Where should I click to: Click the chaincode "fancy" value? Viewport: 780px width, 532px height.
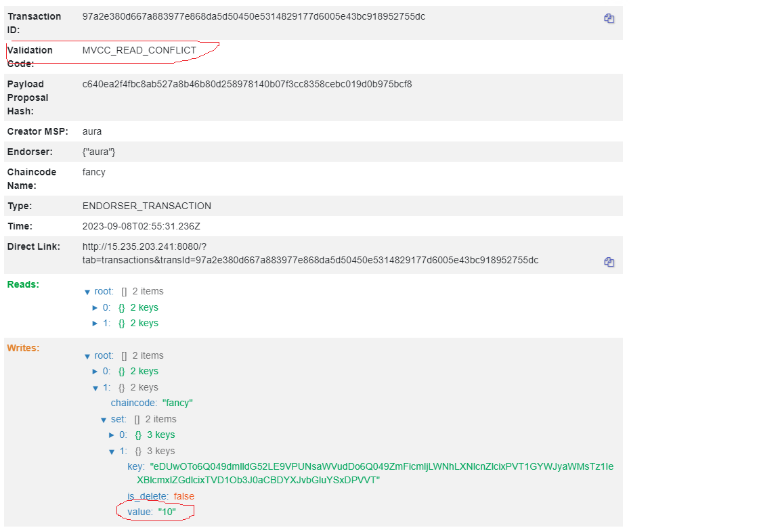coord(177,402)
